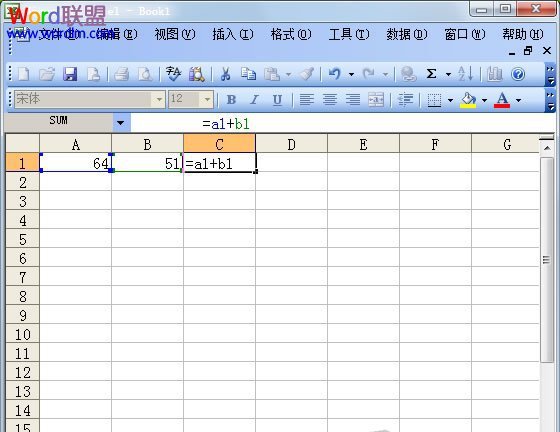The width and height of the screenshot is (560, 432).
Task: Open the 工具(T) Tools menu
Action: tap(349, 34)
